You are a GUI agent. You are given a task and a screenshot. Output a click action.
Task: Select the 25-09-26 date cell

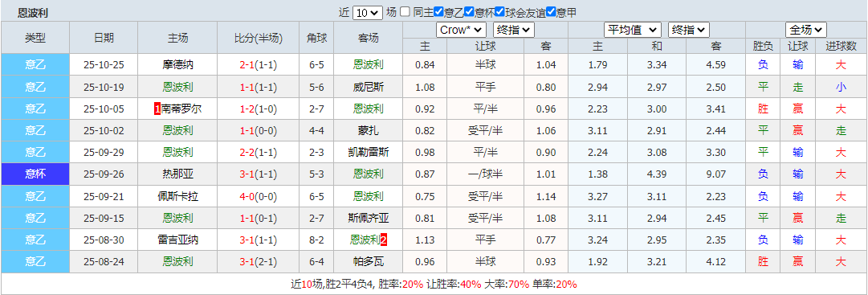tap(104, 174)
